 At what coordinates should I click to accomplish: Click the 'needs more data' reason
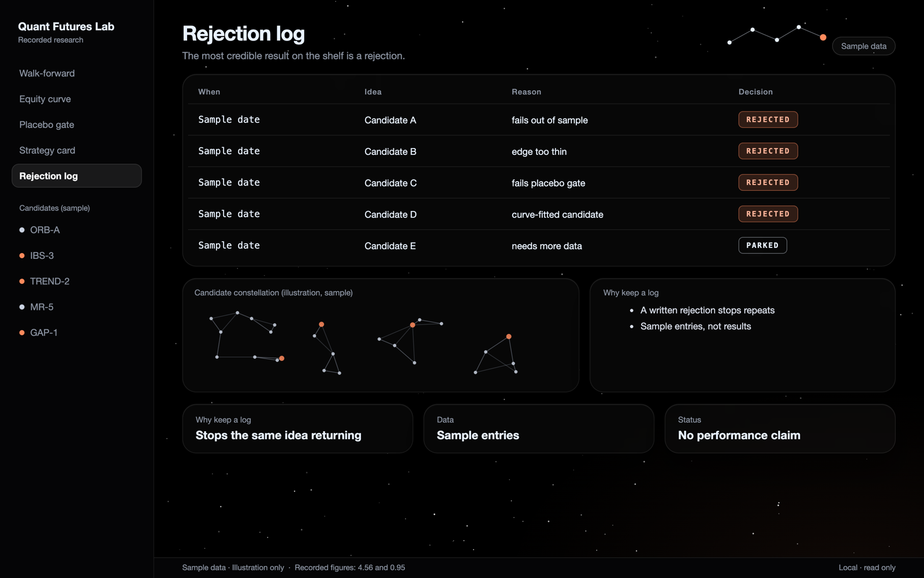pyautogui.click(x=547, y=246)
